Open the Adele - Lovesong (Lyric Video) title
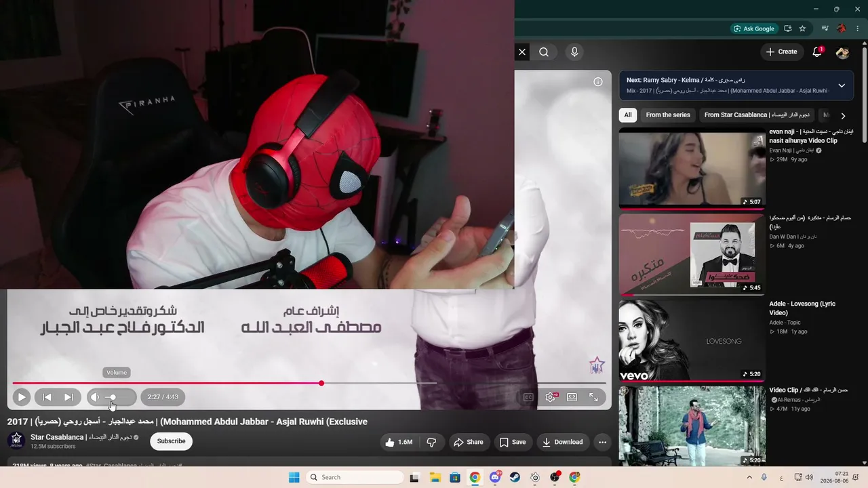Image resolution: width=868 pixels, height=488 pixels. pyautogui.click(x=803, y=308)
